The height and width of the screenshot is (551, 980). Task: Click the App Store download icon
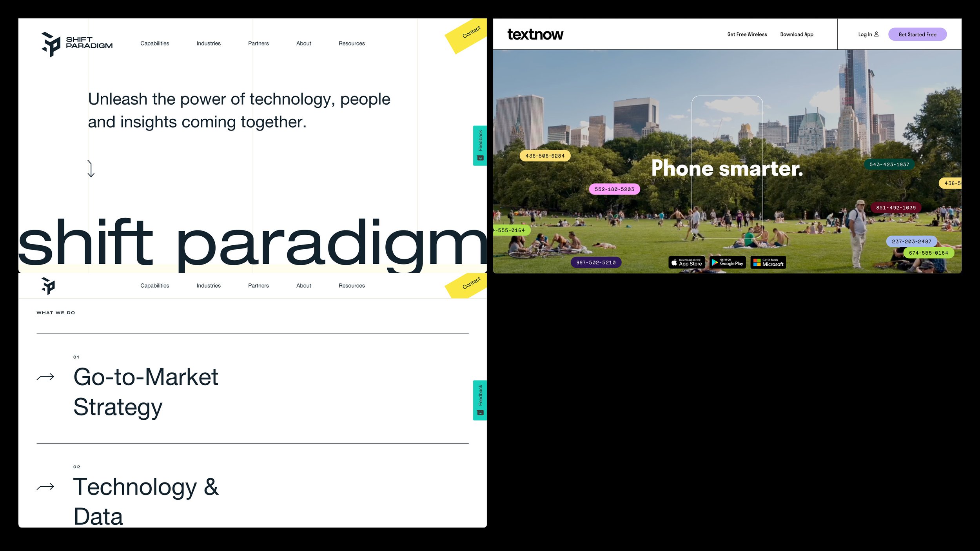click(x=686, y=263)
